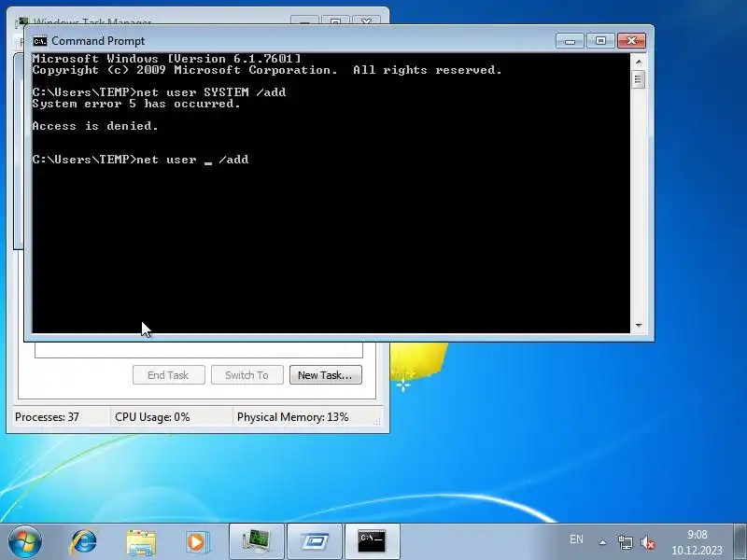This screenshot has height=560, width=747.
Task: Click the 'net user SYSTEM /add' command line
Action: (211, 91)
